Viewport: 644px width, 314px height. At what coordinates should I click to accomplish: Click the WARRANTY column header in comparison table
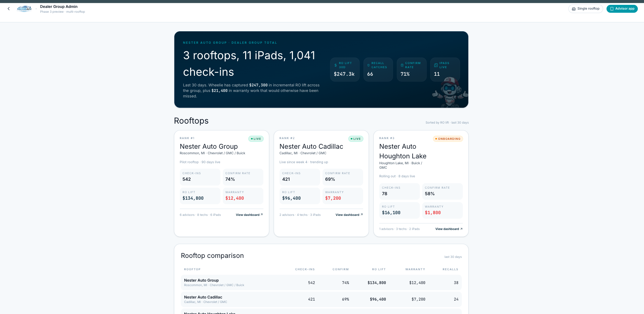point(415,269)
